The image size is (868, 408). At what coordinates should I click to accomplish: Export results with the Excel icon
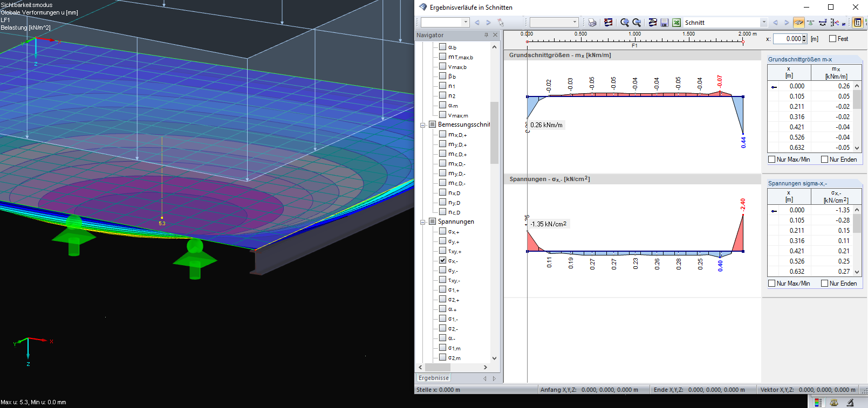click(676, 23)
